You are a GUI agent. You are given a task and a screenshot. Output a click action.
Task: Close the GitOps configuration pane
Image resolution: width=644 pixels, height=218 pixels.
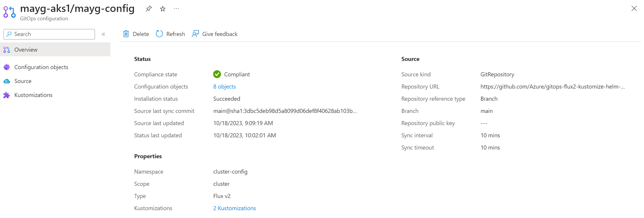[x=634, y=8]
